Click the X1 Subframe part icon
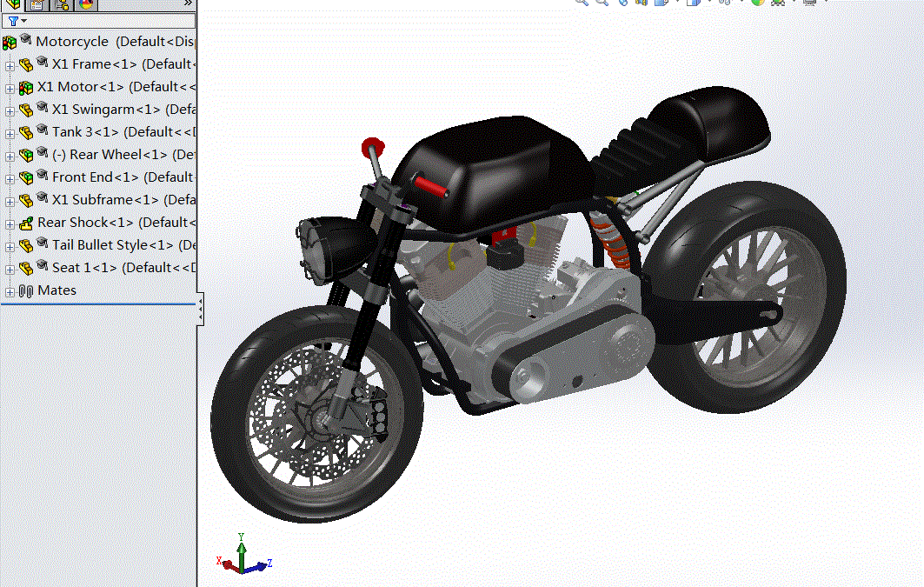 point(25,201)
